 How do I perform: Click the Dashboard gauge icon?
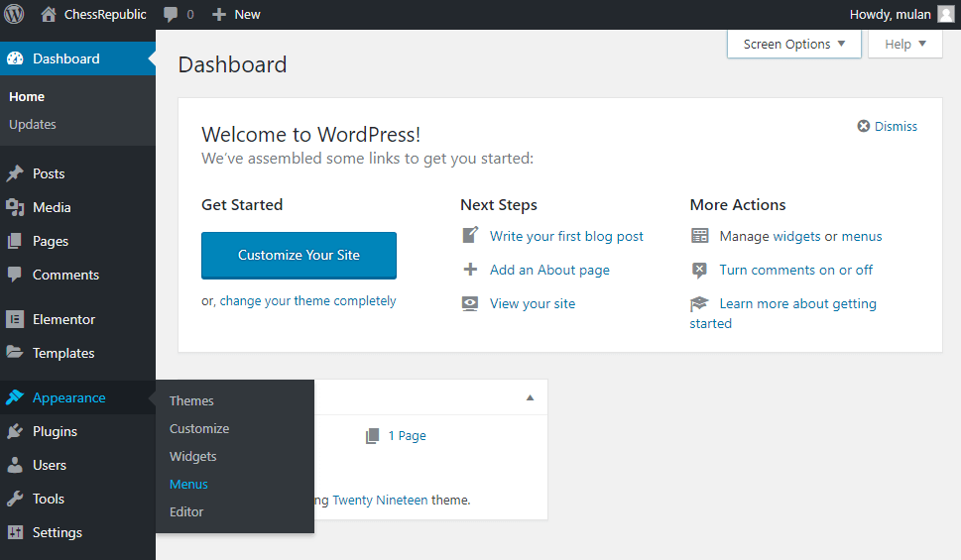click(15, 58)
